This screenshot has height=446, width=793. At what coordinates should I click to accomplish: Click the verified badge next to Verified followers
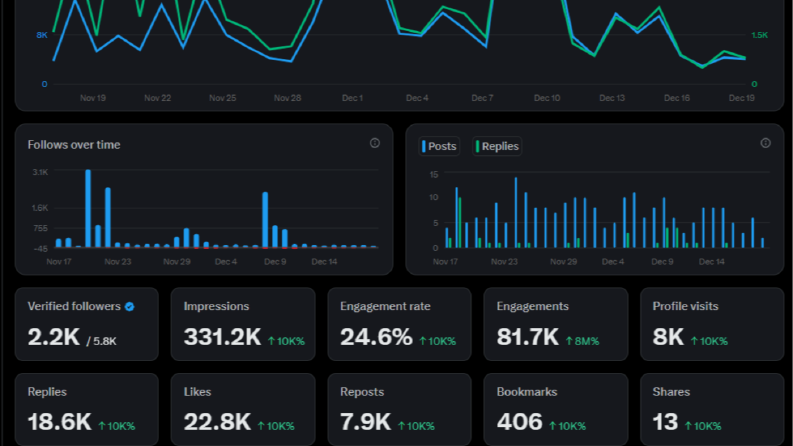tap(129, 306)
